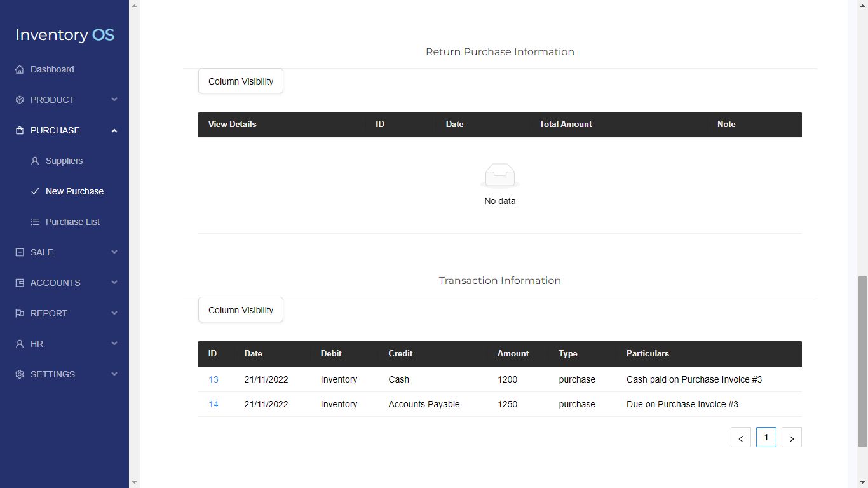This screenshot has height=488, width=868.
Task: Click the PRODUCT box icon
Action: [20, 100]
